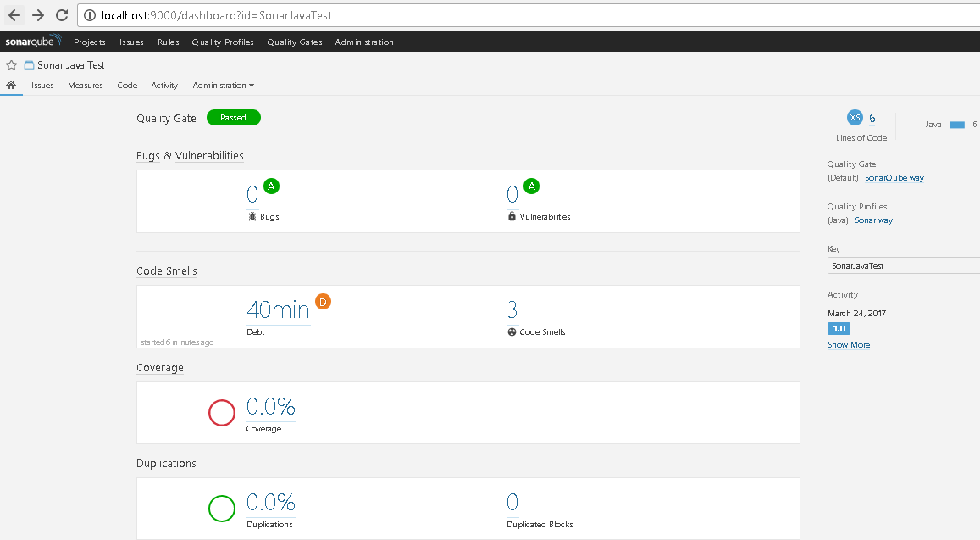Click the browser back arrow
This screenshot has height=540, width=980.
pos(14,15)
